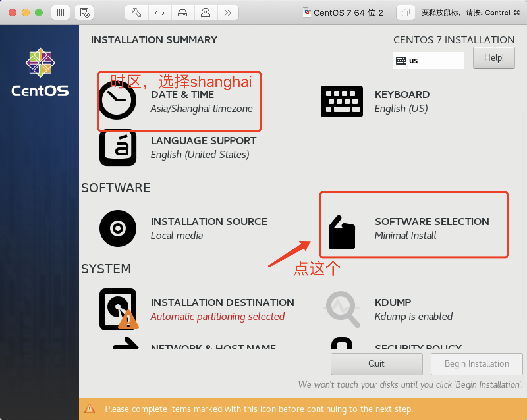Click the 'Please complete items' warning message

pos(259,409)
